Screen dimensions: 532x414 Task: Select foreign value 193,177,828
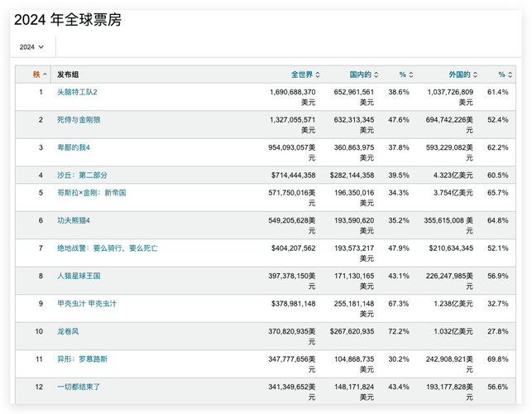(x=446, y=387)
